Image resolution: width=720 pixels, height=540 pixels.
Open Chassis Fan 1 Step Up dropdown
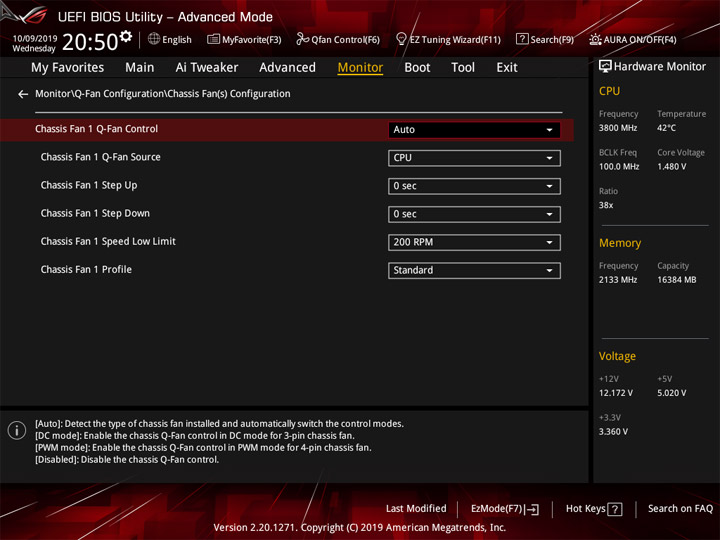tap(474, 186)
